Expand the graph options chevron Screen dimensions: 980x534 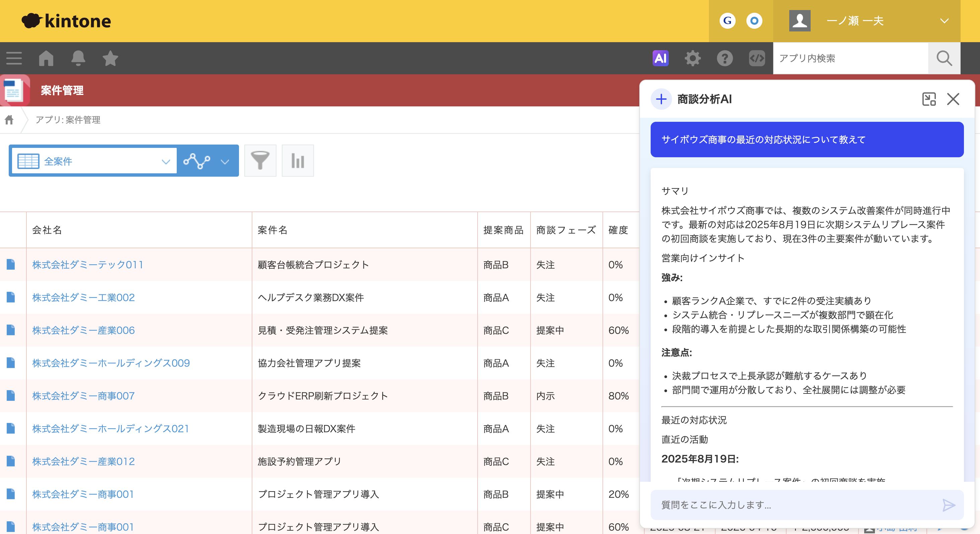click(x=225, y=162)
